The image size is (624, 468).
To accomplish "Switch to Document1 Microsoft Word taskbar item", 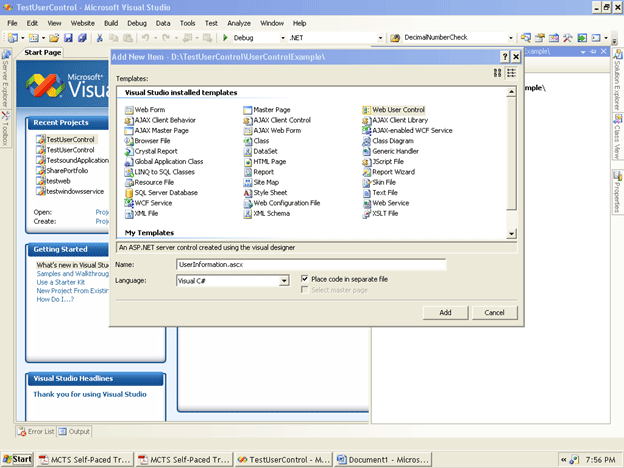I will coord(383,460).
